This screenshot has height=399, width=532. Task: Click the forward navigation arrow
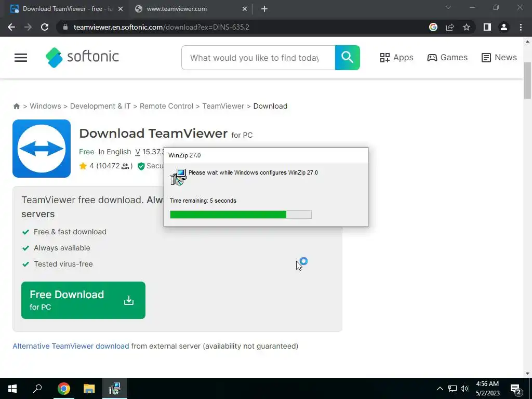click(28, 27)
